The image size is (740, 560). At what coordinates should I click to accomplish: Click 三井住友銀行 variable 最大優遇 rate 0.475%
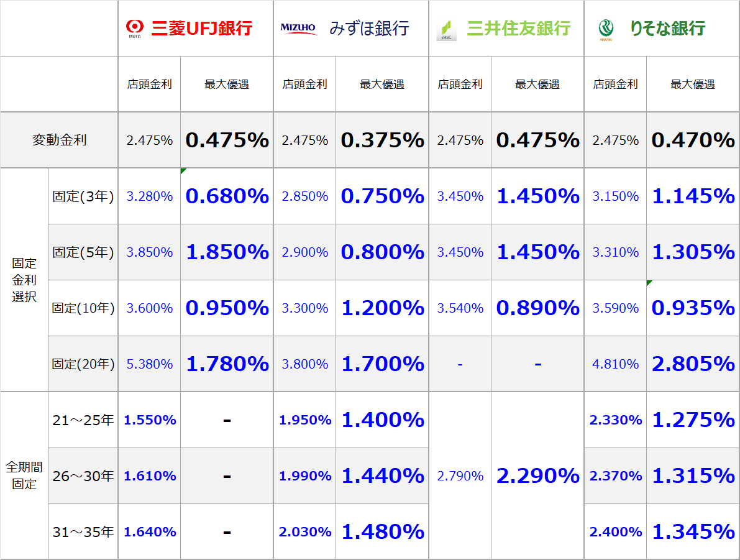537,140
